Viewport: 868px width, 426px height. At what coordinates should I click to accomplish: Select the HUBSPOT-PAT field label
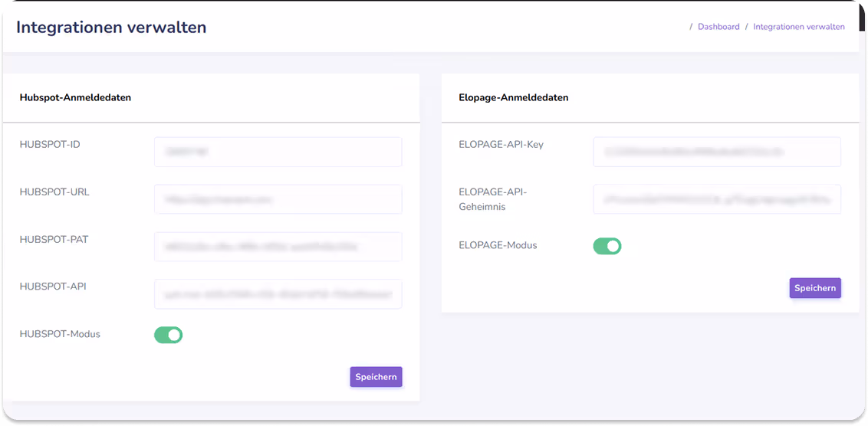tap(54, 239)
